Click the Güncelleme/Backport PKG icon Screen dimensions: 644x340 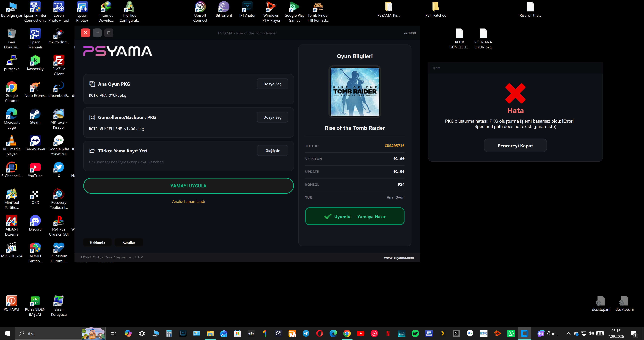(92, 117)
